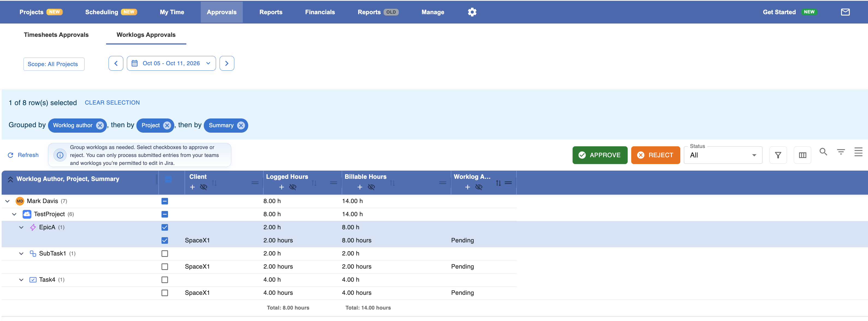The width and height of the screenshot is (868, 321).
Task: Remove the Summary grouping chip
Action: point(241,126)
